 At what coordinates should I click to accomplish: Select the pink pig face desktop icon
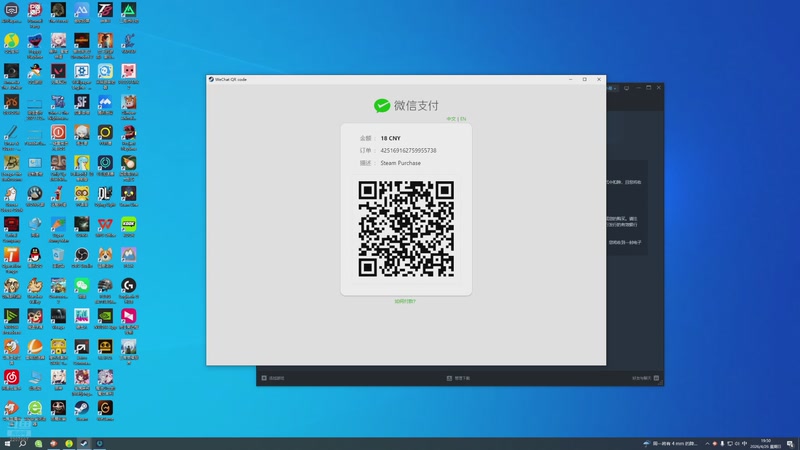tap(129, 71)
